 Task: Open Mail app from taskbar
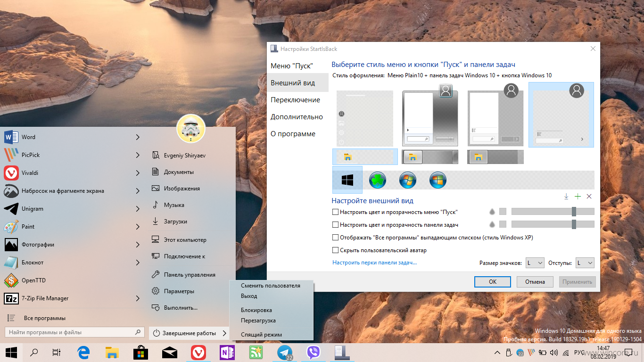click(169, 352)
